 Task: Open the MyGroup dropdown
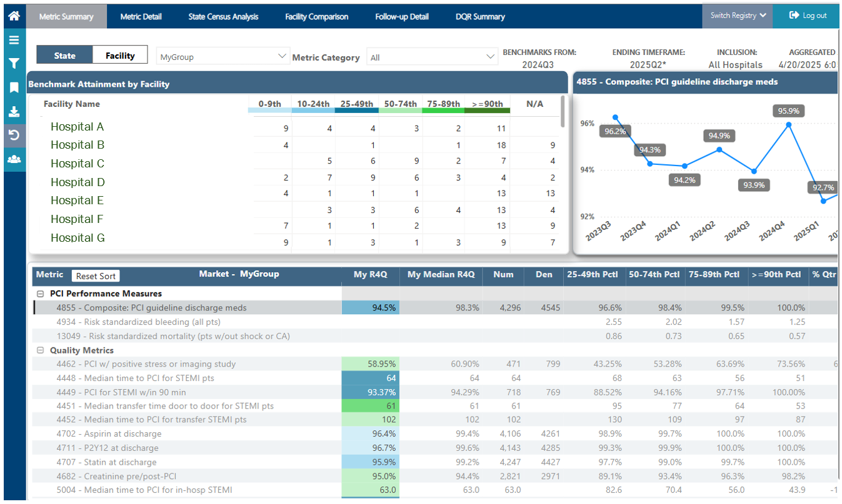pos(223,56)
